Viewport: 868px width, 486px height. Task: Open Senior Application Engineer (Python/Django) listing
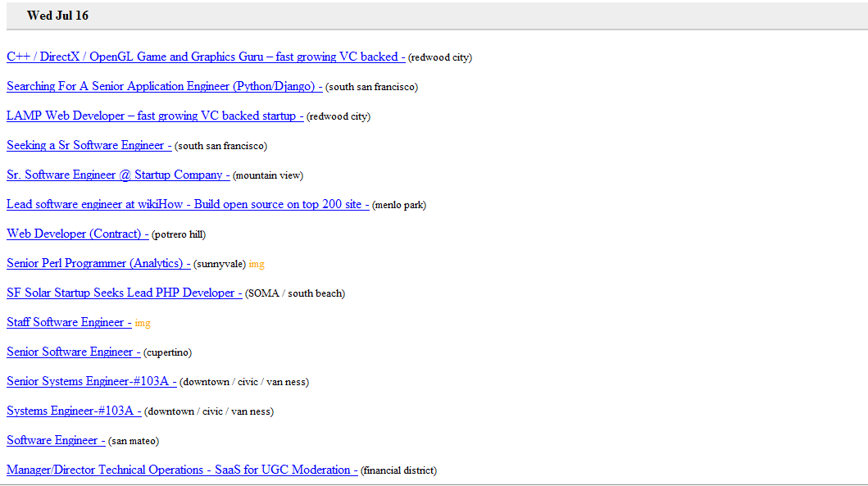[x=165, y=86]
